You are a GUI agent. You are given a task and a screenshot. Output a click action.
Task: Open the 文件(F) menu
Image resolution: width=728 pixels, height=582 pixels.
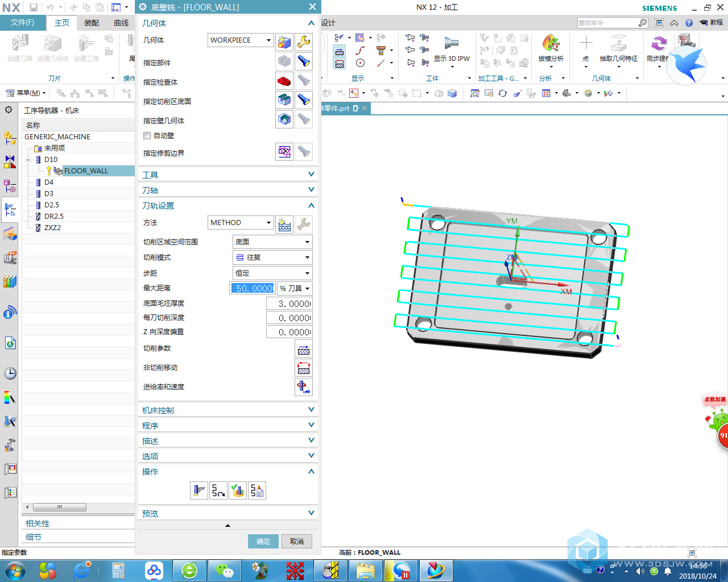coord(23,23)
